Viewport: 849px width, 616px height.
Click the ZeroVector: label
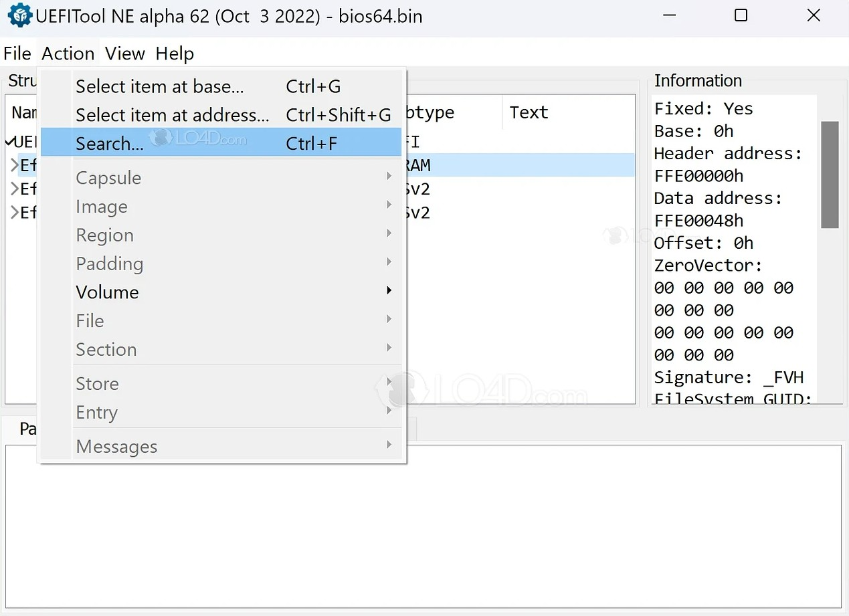708,266
